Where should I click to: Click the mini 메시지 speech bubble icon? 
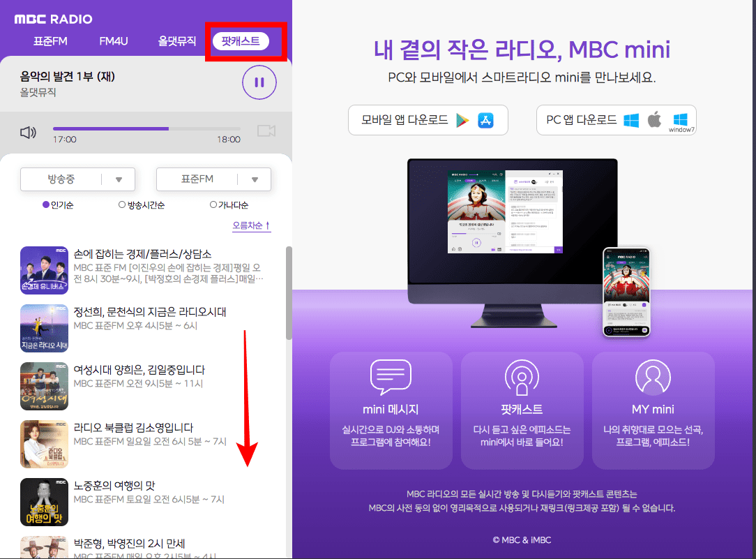point(391,377)
